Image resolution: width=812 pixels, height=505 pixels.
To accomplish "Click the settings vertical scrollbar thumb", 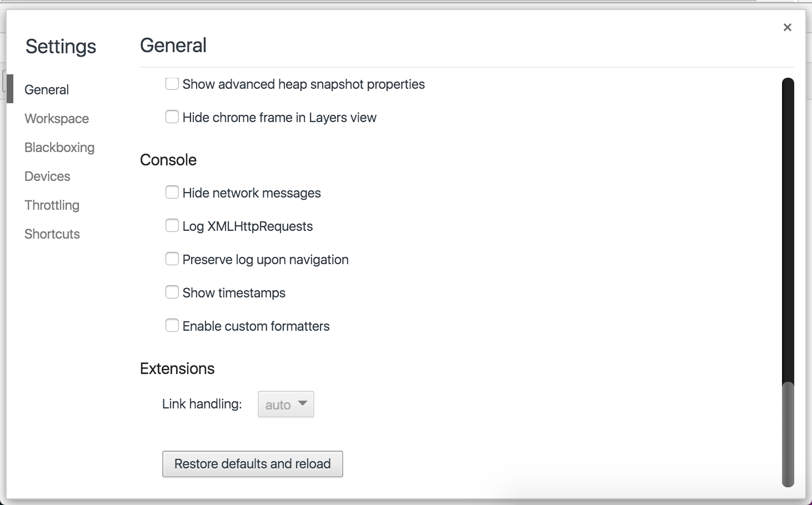I will [788, 435].
